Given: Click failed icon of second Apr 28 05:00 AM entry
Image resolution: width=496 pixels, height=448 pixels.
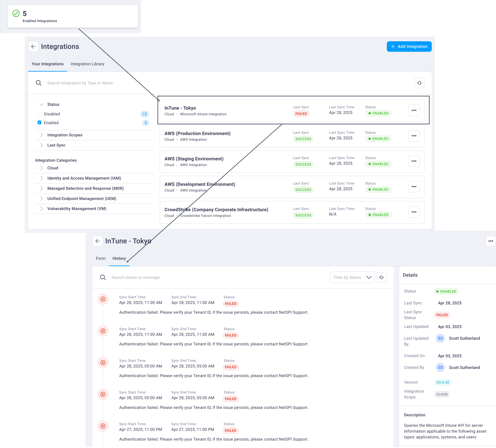Looking at the screenshot, I should point(103,394).
